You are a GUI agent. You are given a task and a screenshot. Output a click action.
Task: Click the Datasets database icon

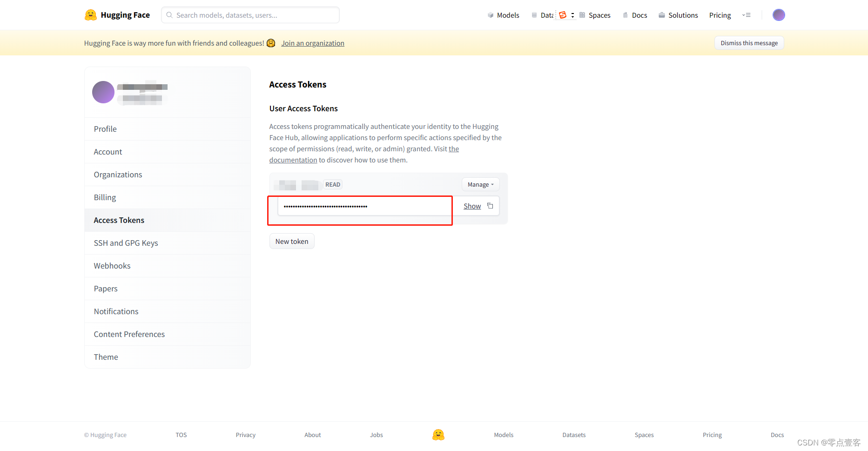(x=534, y=15)
